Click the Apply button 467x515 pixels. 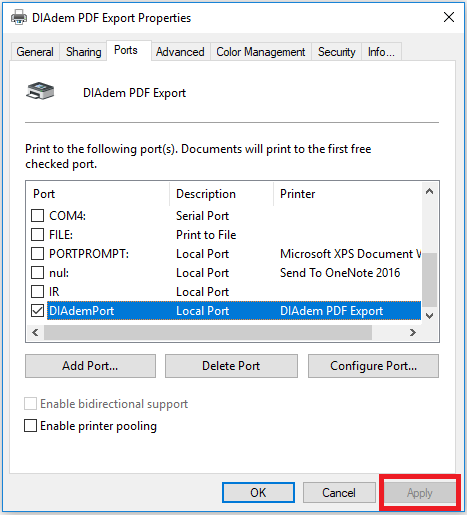pyautogui.click(x=420, y=493)
